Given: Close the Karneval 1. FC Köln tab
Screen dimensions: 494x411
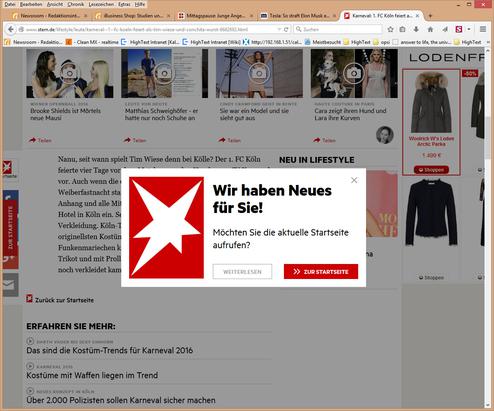Looking at the screenshot, I should (x=417, y=16).
